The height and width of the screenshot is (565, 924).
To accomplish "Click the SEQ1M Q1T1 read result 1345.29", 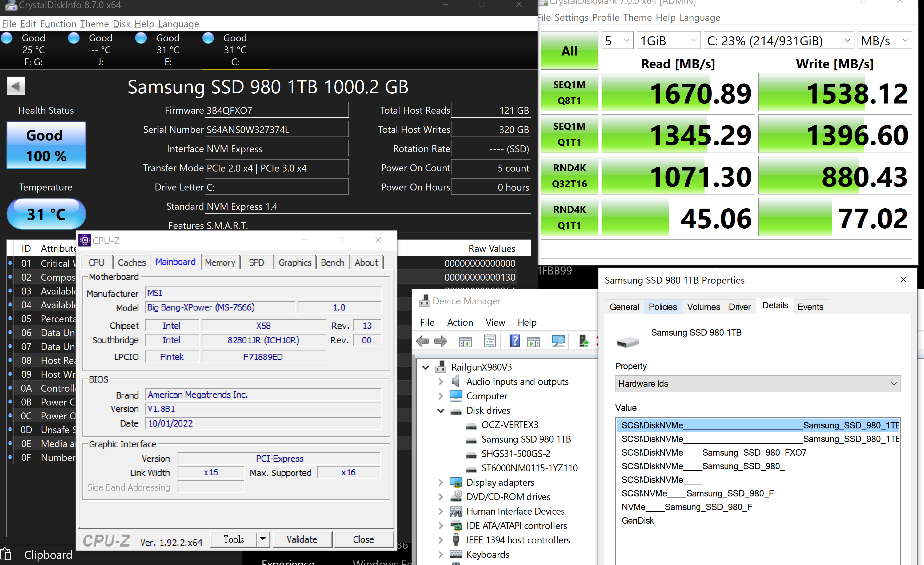I will (678, 134).
